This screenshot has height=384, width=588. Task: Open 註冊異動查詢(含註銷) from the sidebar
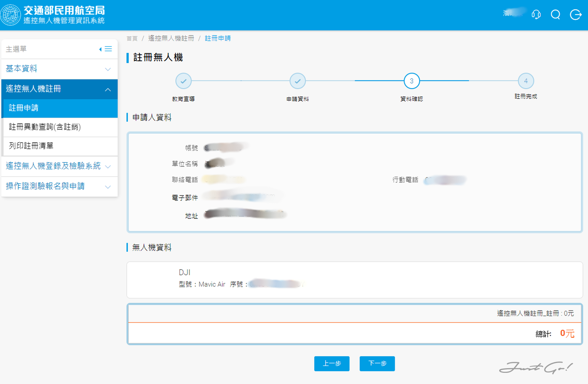45,127
